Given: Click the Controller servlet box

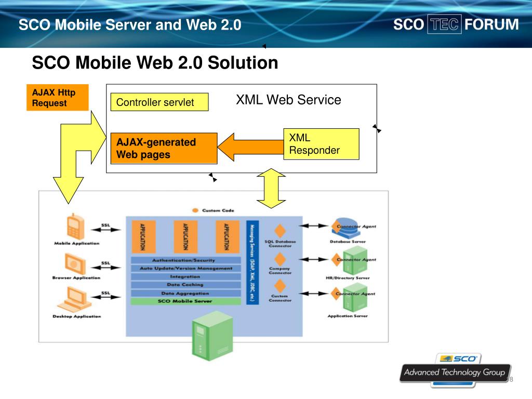Looking at the screenshot, I should [x=159, y=102].
